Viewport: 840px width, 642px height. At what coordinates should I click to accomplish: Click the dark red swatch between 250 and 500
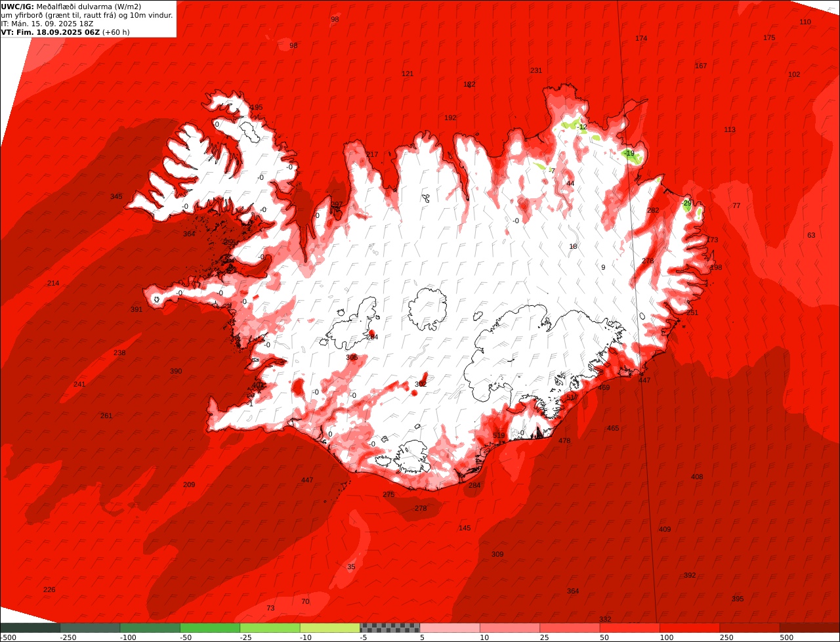(x=750, y=628)
